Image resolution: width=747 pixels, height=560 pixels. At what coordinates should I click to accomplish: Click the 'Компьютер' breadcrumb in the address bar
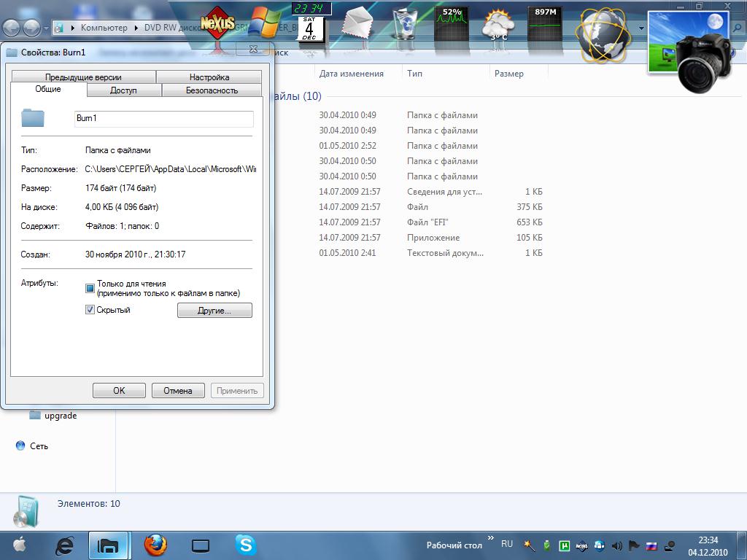click(104, 28)
